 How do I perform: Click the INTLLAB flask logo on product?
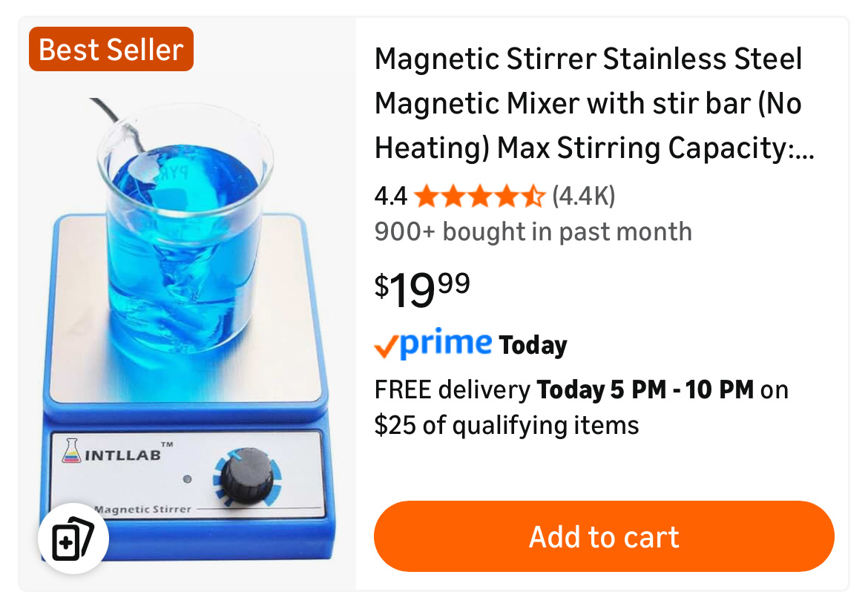coord(71,451)
